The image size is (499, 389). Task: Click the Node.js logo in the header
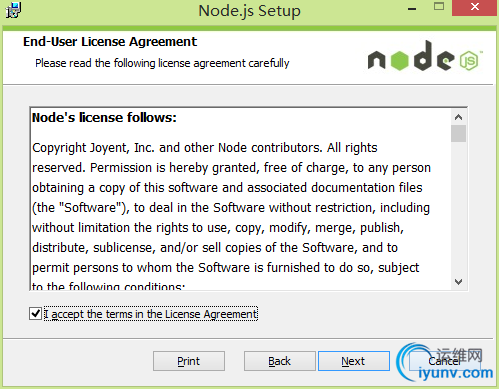click(425, 56)
